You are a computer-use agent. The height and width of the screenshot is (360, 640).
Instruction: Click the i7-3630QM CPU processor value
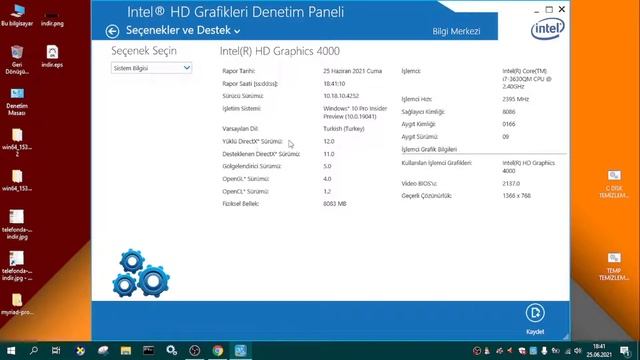(527, 79)
